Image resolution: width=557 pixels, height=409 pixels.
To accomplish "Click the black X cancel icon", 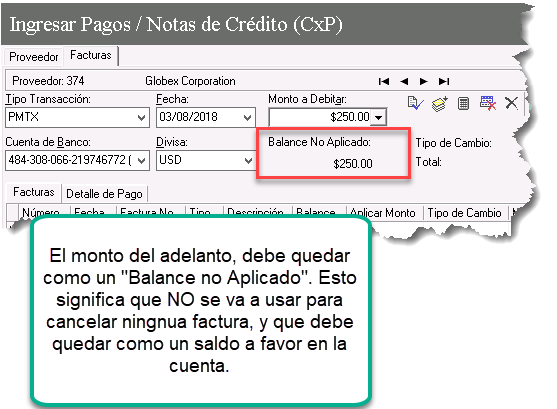I will (x=512, y=103).
